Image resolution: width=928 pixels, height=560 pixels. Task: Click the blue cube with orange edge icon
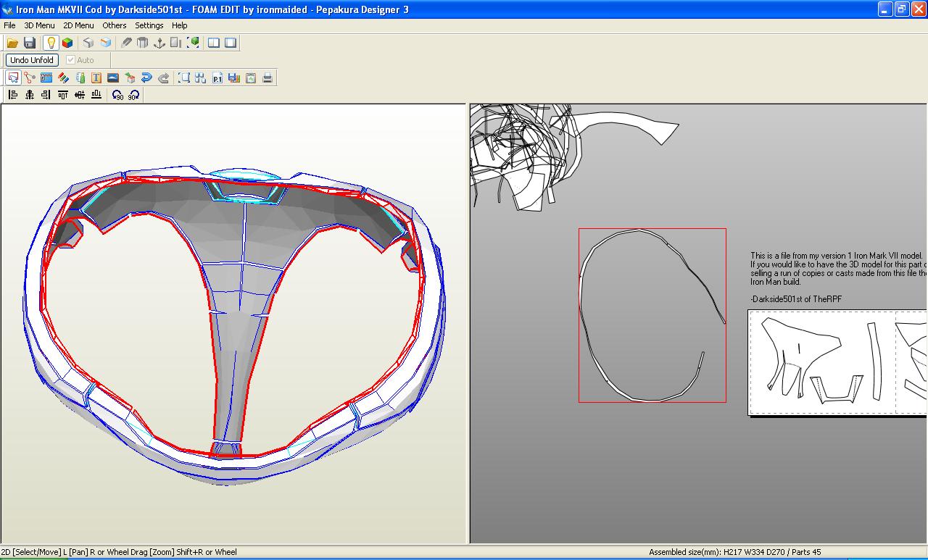pyautogui.click(x=106, y=43)
